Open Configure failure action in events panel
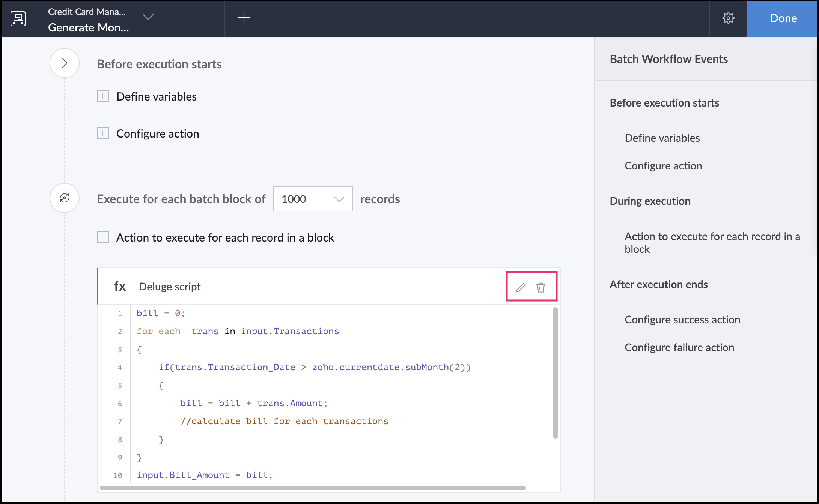 [679, 347]
